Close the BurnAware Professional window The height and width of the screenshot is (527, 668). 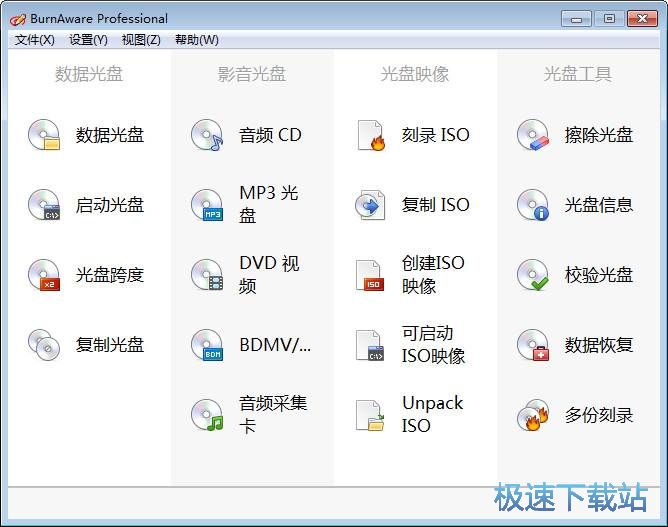click(642, 19)
